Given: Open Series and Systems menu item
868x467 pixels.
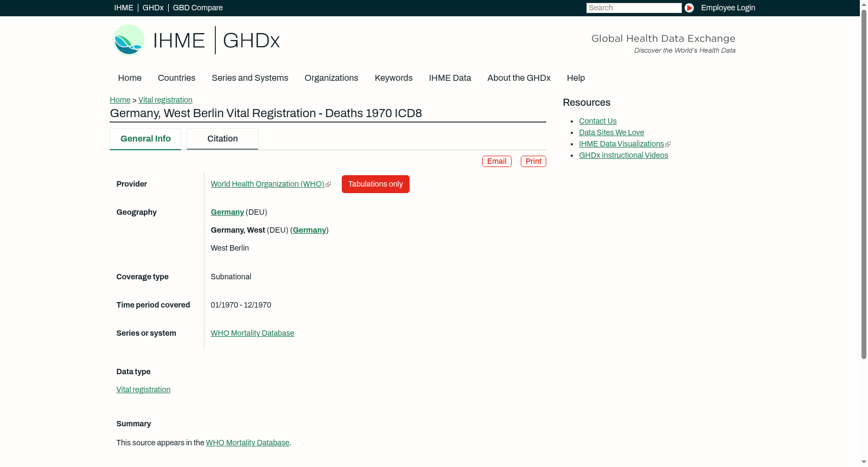Looking at the screenshot, I should 250,78.
